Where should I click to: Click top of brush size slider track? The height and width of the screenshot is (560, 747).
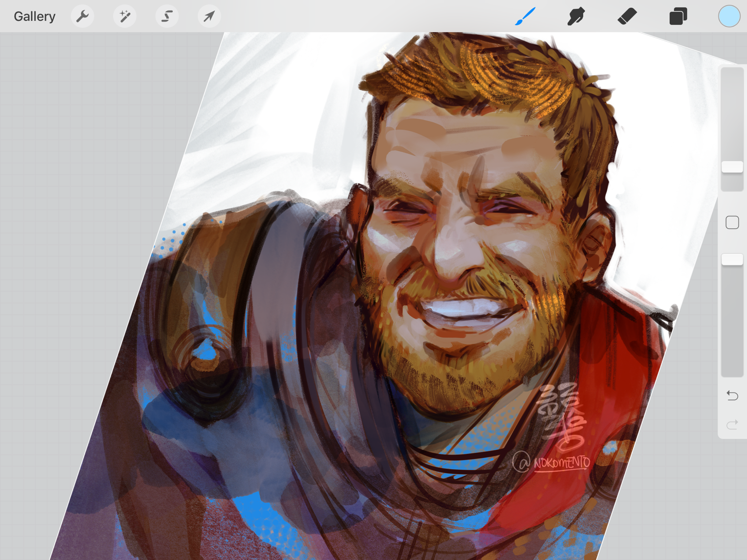pyautogui.click(x=732, y=75)
